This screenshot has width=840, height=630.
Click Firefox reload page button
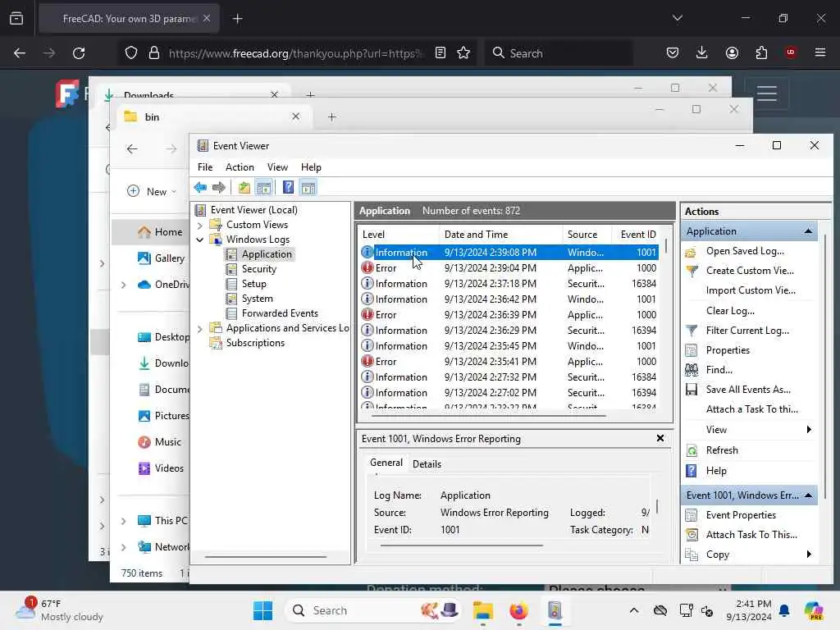click(x=79, y=53)
